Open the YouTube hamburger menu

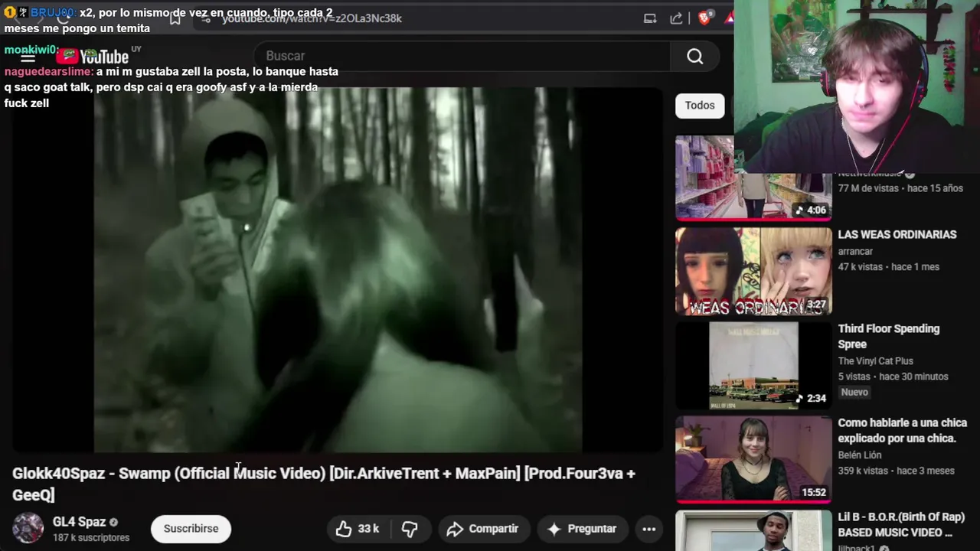tap(28, 57)
